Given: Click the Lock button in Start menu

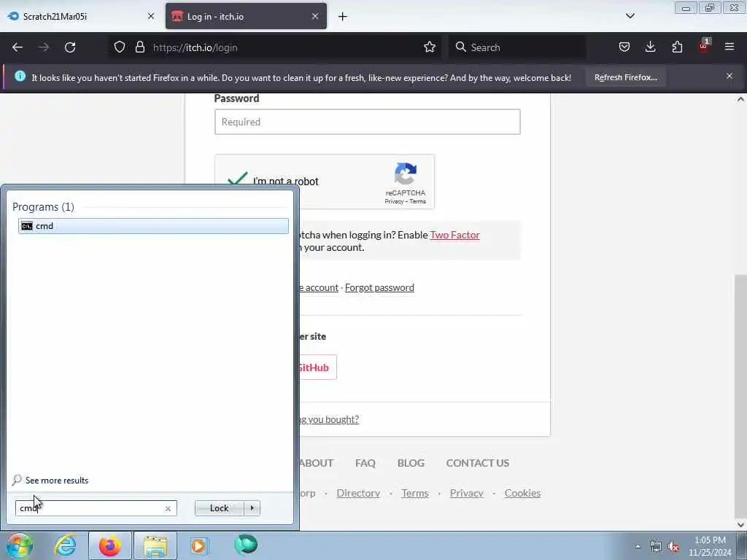Looking at the screenshot, I should tap(219, 508).
